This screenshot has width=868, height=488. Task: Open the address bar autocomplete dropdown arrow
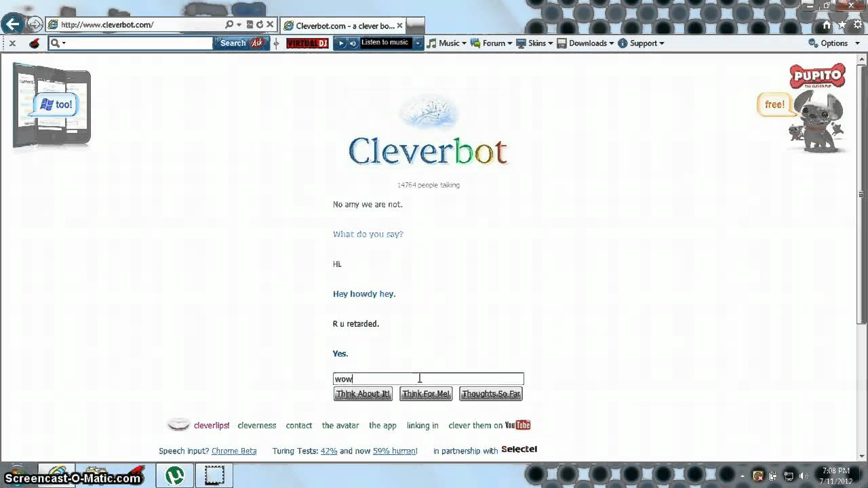239,25
